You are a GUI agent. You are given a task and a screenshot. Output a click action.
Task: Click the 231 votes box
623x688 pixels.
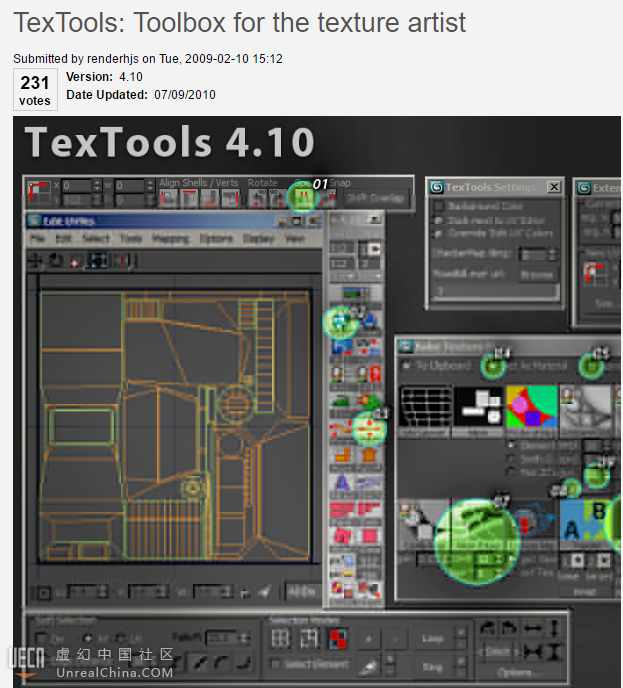(x=35, y=90)
